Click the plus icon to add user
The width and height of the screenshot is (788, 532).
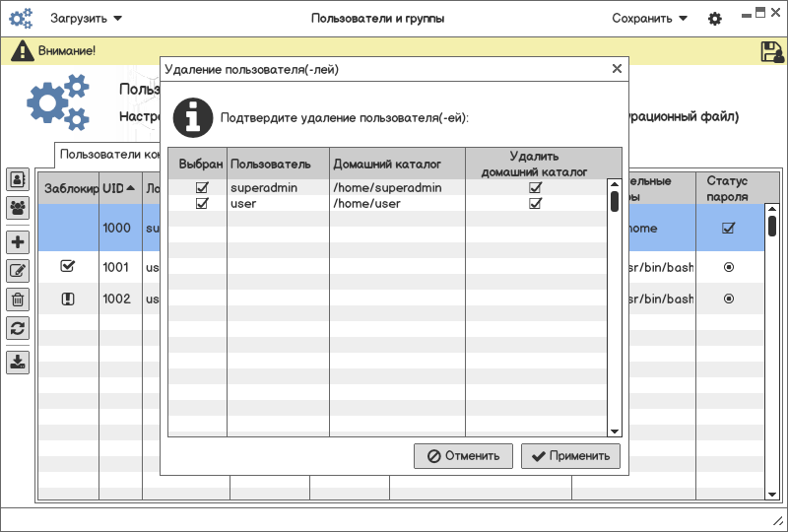tap(18, 242)
